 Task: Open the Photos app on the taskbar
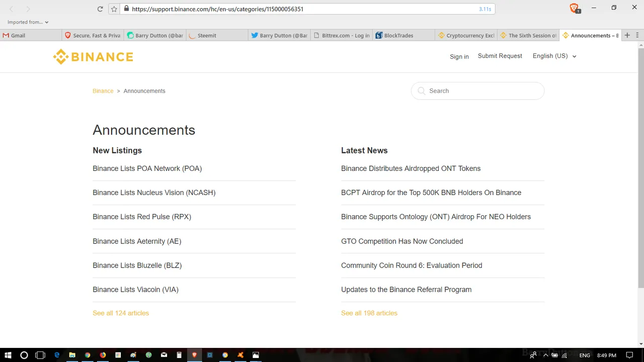pos(256,355)
